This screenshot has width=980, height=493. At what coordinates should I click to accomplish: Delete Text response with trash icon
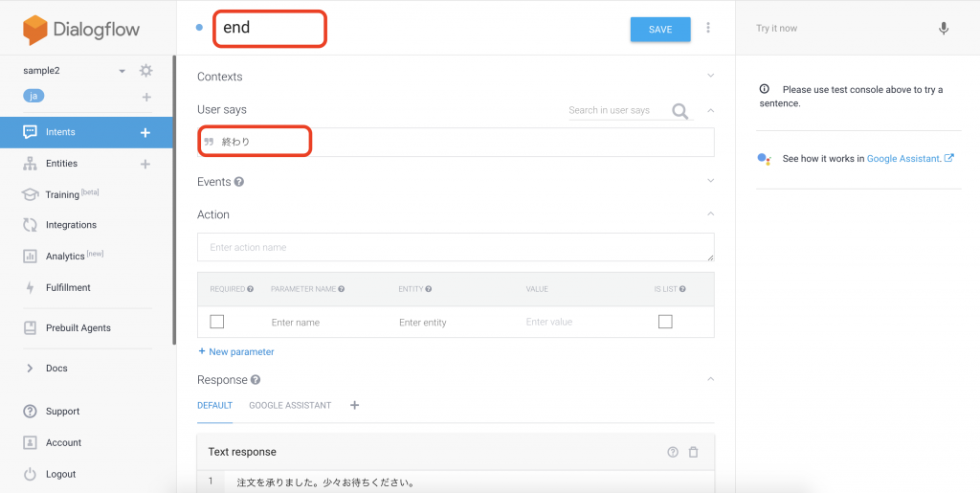(x=693, y=452)
